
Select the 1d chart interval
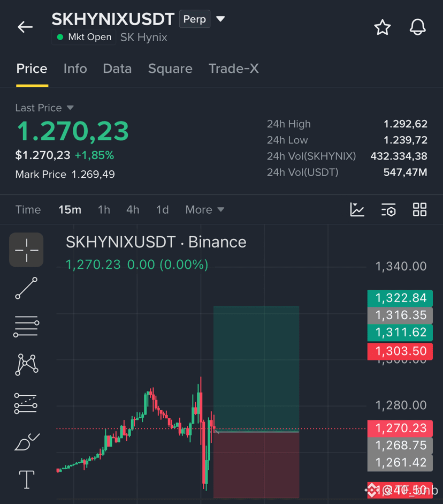(162, 209)
